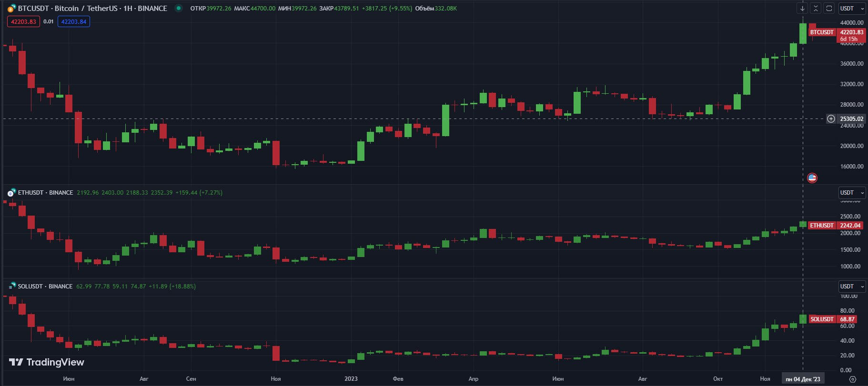The image size is (868, 386).
Task: Open the TradingView logo link
Action: click(x=47, y=362)
